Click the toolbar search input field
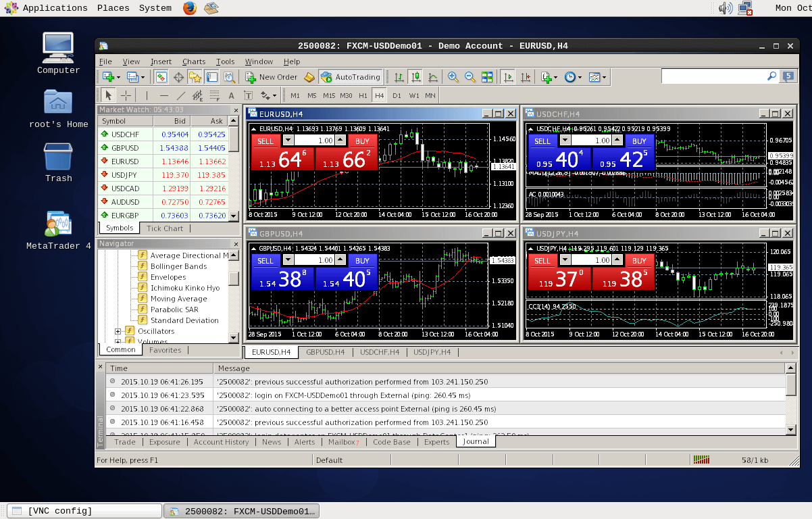Image resolution: width=812 pixels, height=519 pixels. [x=713, y=76]
